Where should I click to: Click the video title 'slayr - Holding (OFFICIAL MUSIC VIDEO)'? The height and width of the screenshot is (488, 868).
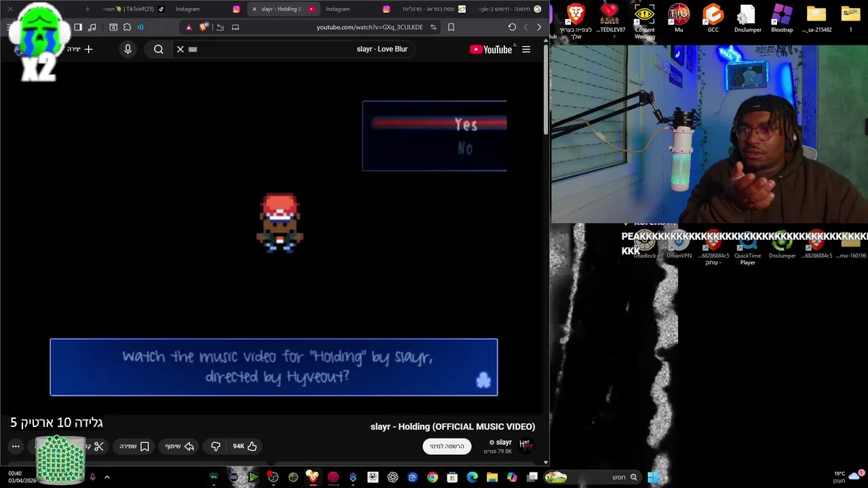coord(452,426)
